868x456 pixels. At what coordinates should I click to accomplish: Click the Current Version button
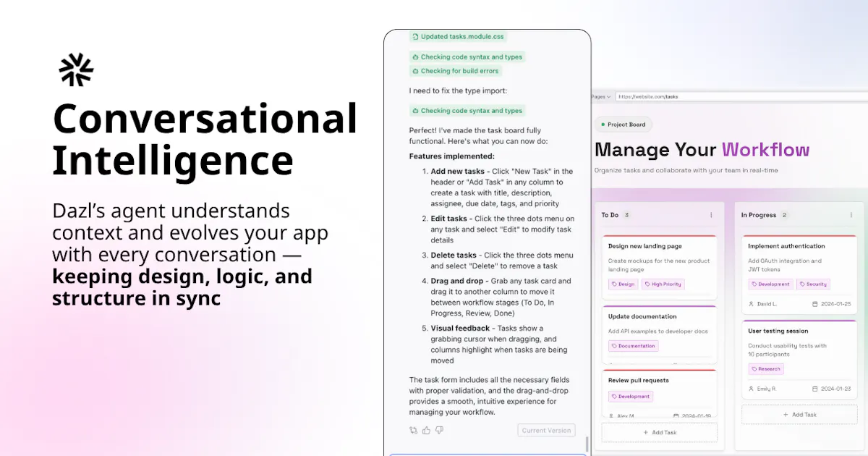[x=546, y=430]
